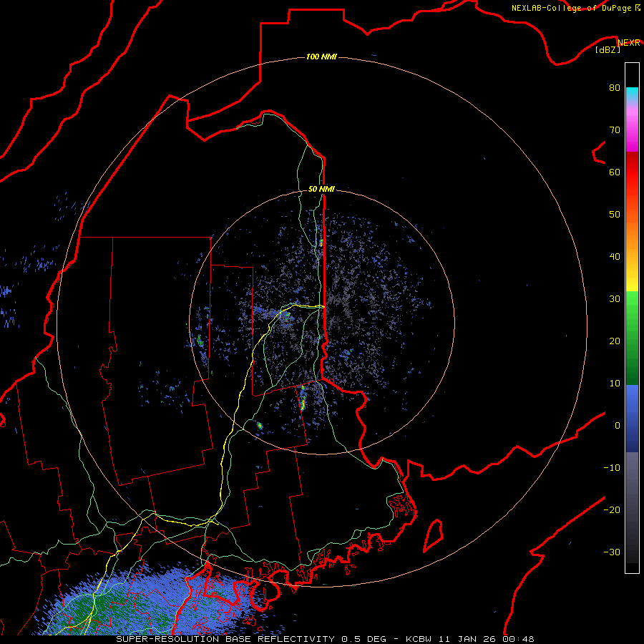
Task: Click the -10 value on the dBZ scale
Action: pyautogui.click(x=612, y=468)
